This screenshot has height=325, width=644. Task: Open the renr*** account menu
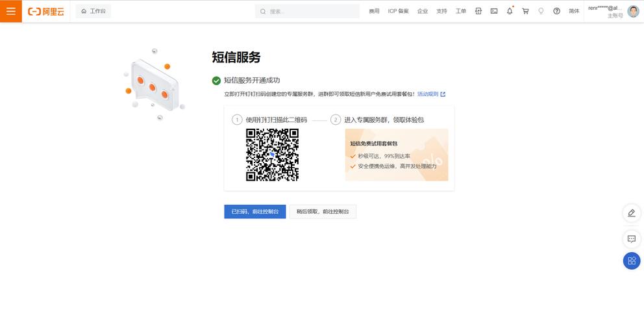(606, 12)
